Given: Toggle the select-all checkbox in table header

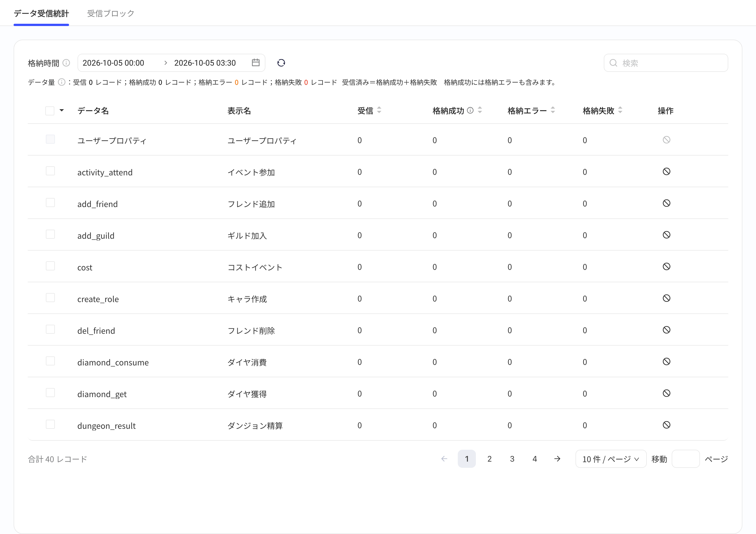Looking at the screenshot, I should tap(50, 111).
